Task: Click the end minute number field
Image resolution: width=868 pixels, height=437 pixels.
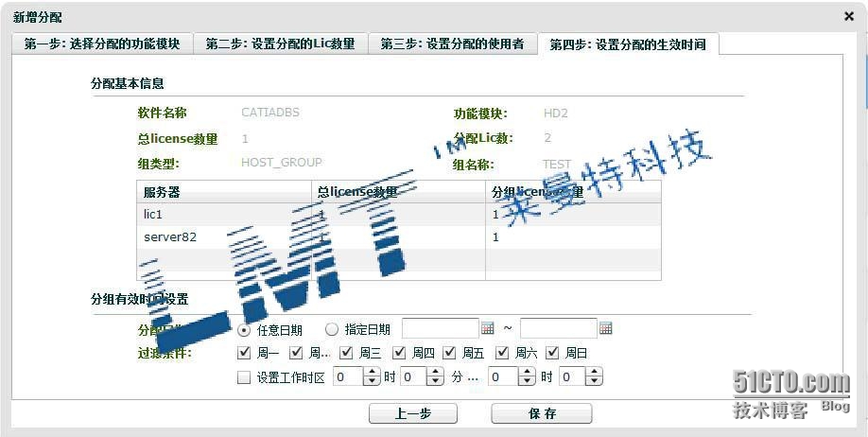Action: 572,377
